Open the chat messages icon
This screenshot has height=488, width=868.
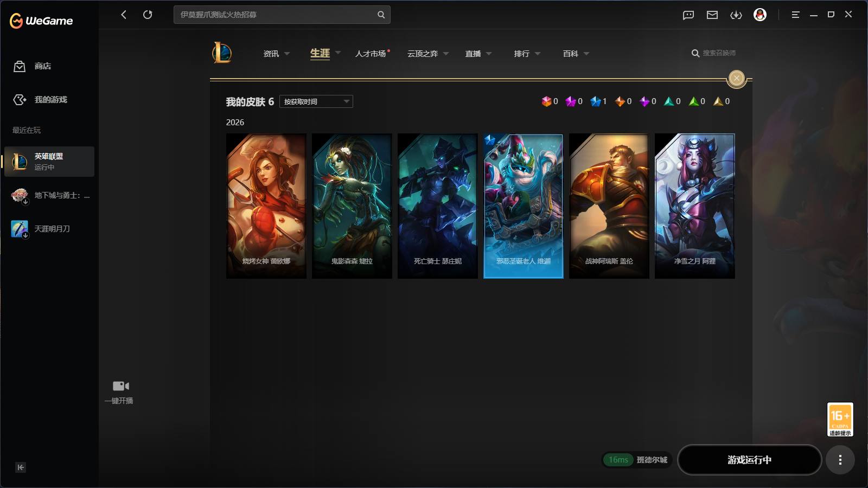point(688,15)
